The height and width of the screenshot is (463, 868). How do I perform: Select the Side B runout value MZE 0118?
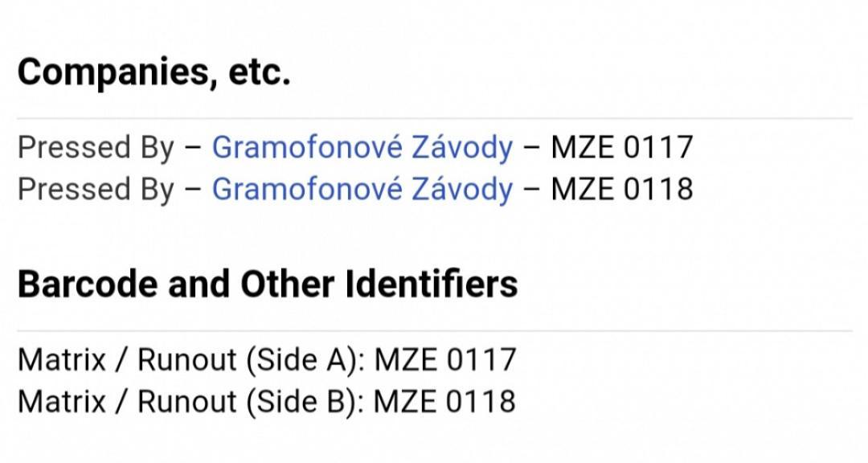point(445,401)
